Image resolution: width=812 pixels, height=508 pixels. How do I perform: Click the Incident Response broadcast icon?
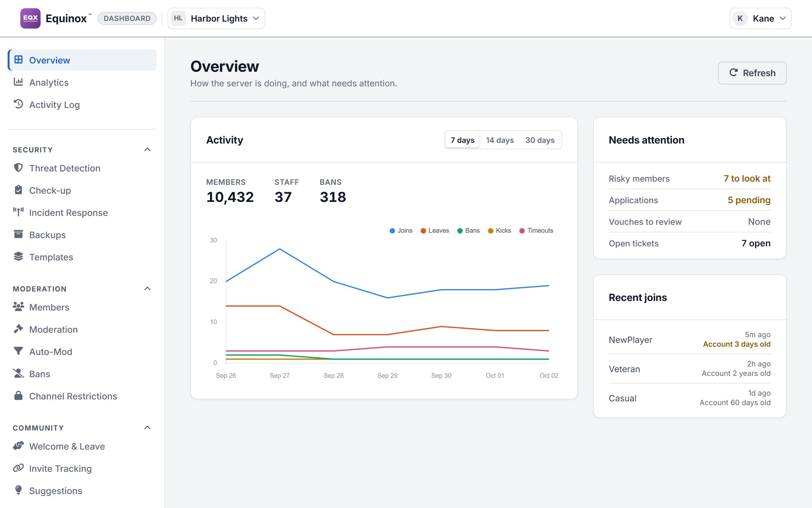tap(18, 212)
